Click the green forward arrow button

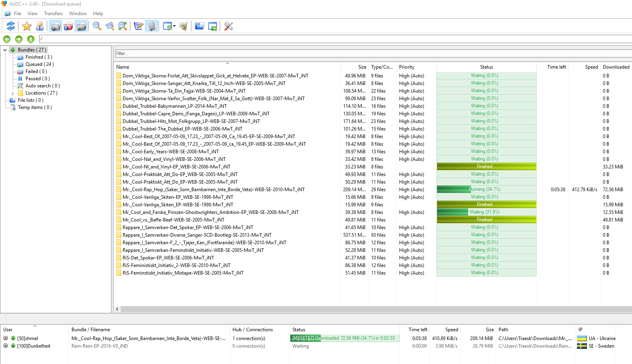coord(19,39)
